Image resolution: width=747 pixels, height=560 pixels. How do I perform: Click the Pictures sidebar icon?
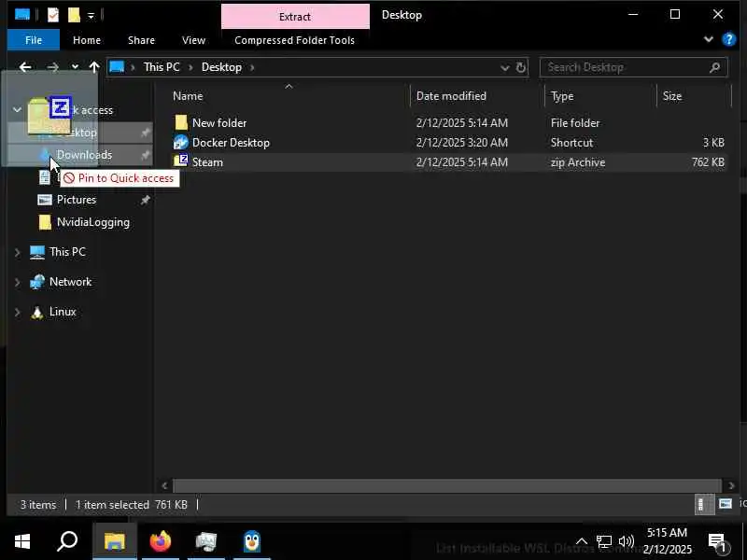point(45,200)
